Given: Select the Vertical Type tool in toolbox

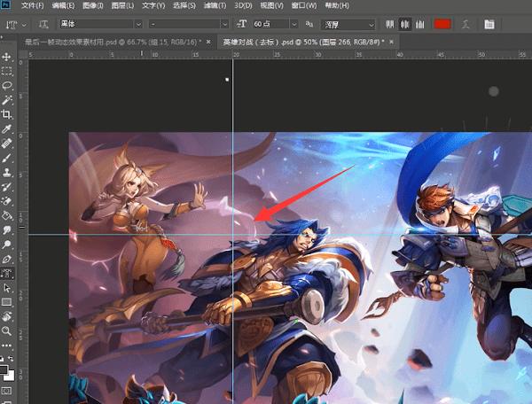Looking at the screenshot, I should click(x=6, y=273).
